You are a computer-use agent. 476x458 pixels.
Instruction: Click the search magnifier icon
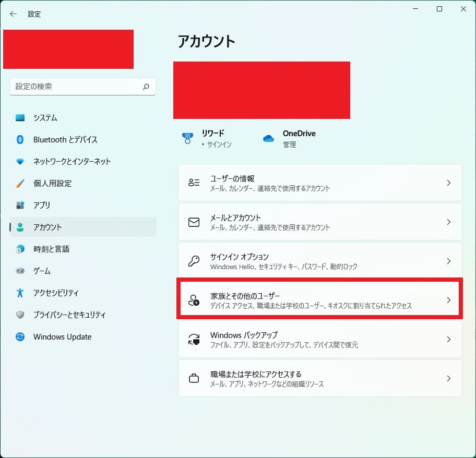point(146,87)
